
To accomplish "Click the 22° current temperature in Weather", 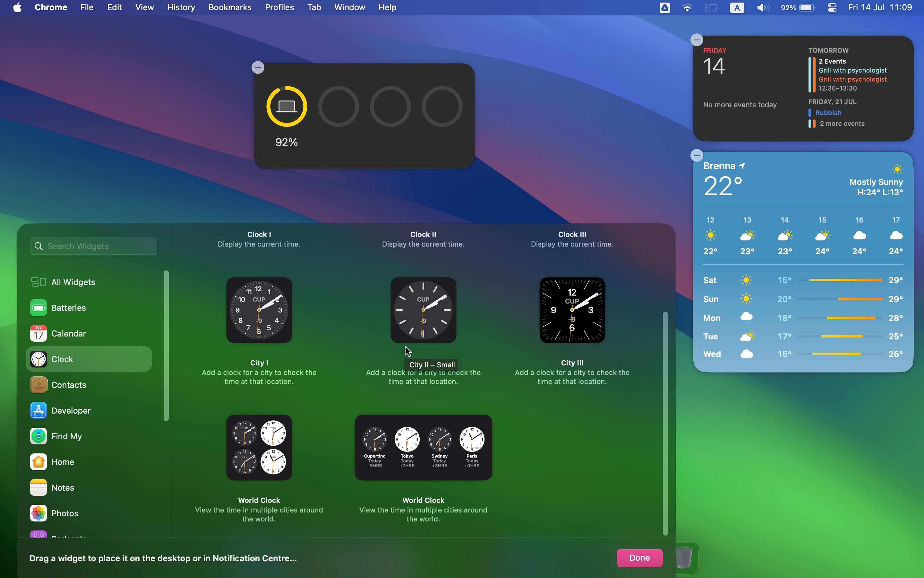I will click(723, 186).
